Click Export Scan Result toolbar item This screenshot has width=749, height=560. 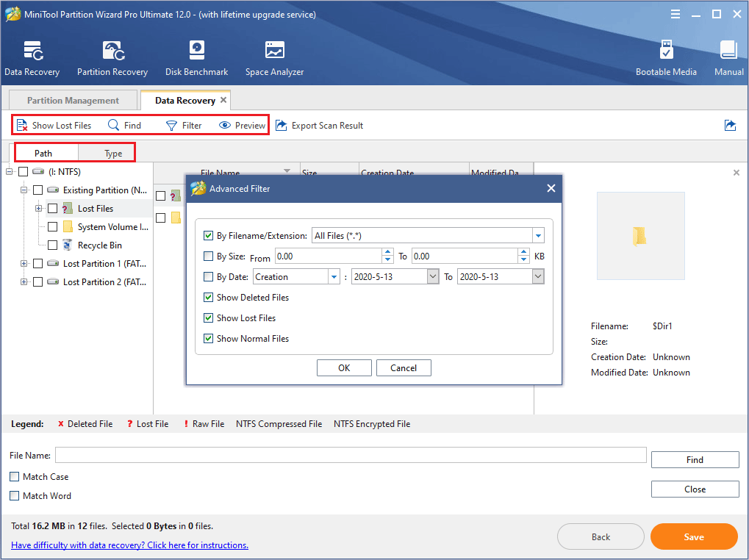(x=320, y=126)
